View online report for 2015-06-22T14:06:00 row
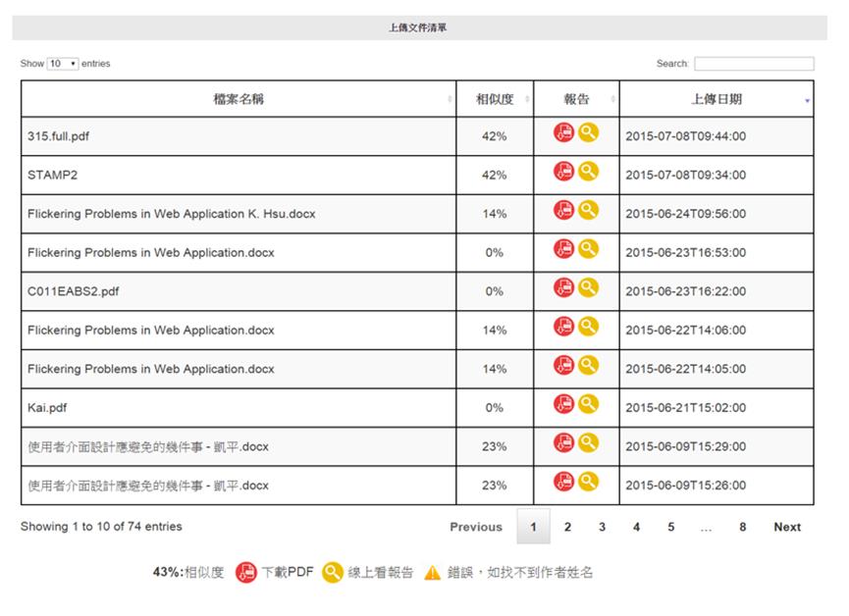 coord(588,327)
